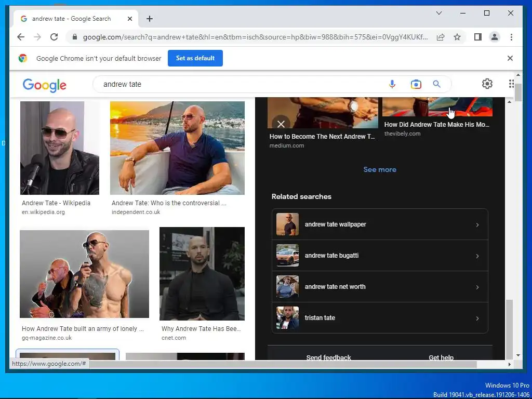The image size is (532, 399).
Task: Open Google quick settings gear
Action: pyautogui.click(x=487, y=84)
